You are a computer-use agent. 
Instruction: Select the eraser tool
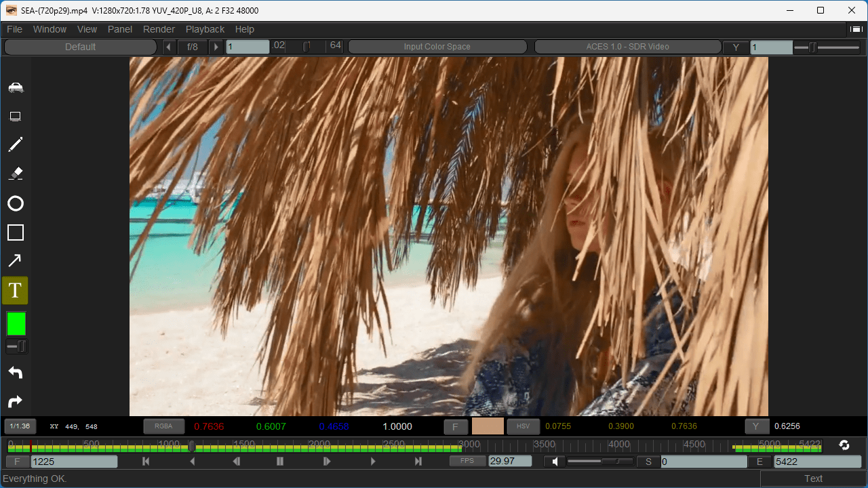pos(16,174)
